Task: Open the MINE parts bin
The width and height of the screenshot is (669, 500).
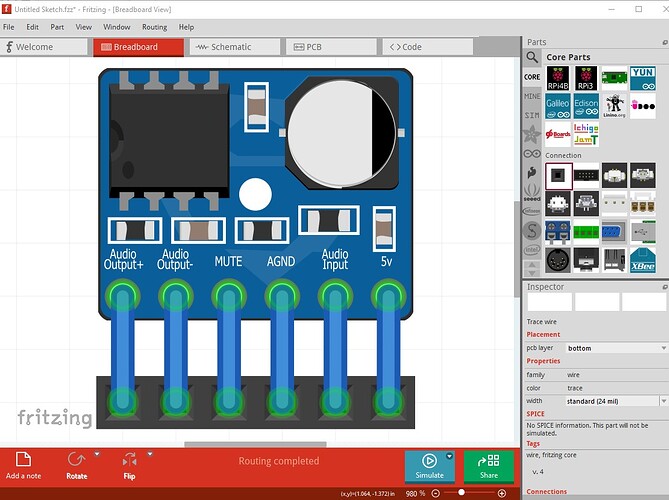Action: (x=532, y=96)
